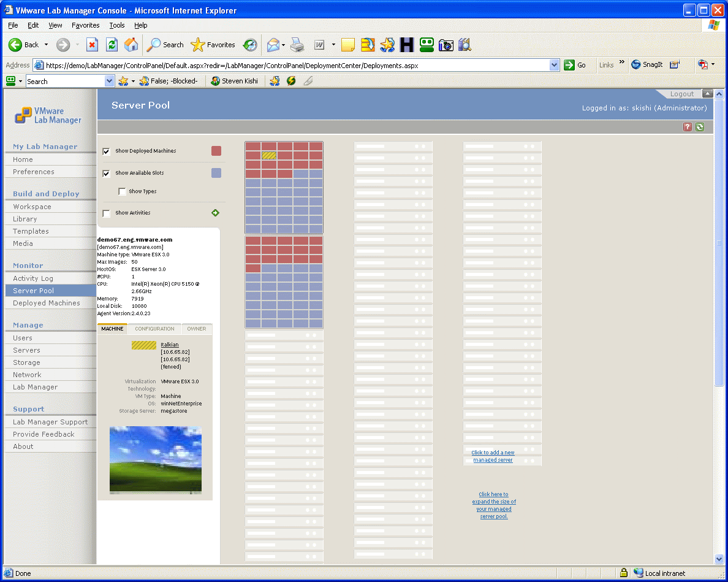Click the Edit with Word icon
This screenshot has width=728, height=582.
pyautogui.click(x=319, y=45)
